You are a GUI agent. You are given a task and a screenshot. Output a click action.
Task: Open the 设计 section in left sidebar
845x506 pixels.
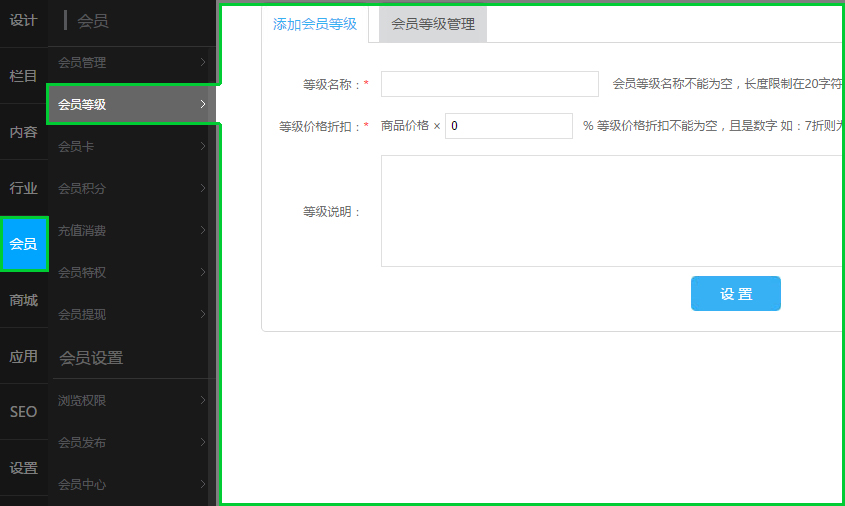tap(23, 20)
